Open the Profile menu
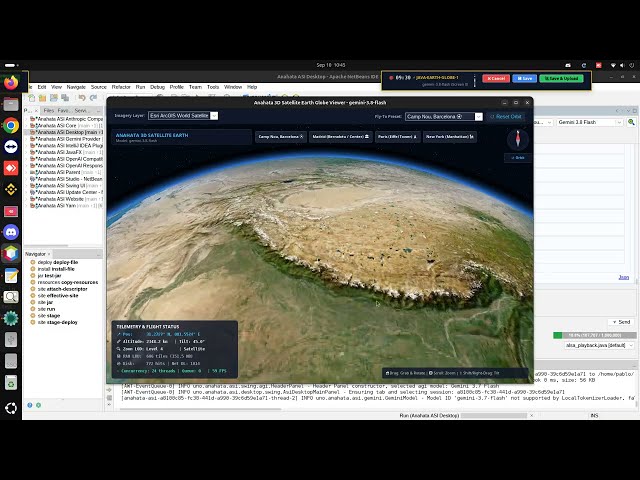 (177, 87)
